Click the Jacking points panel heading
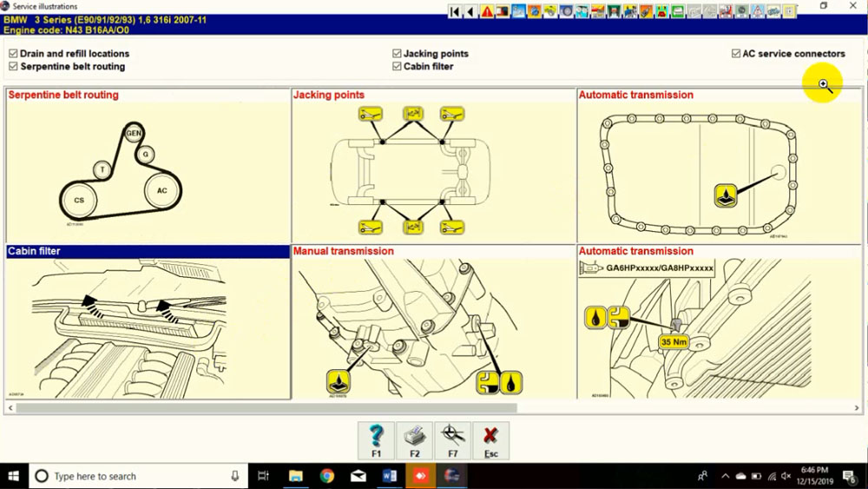Image resolution: width=868 pixels, height=489 pixels. [x=329, y=95]
